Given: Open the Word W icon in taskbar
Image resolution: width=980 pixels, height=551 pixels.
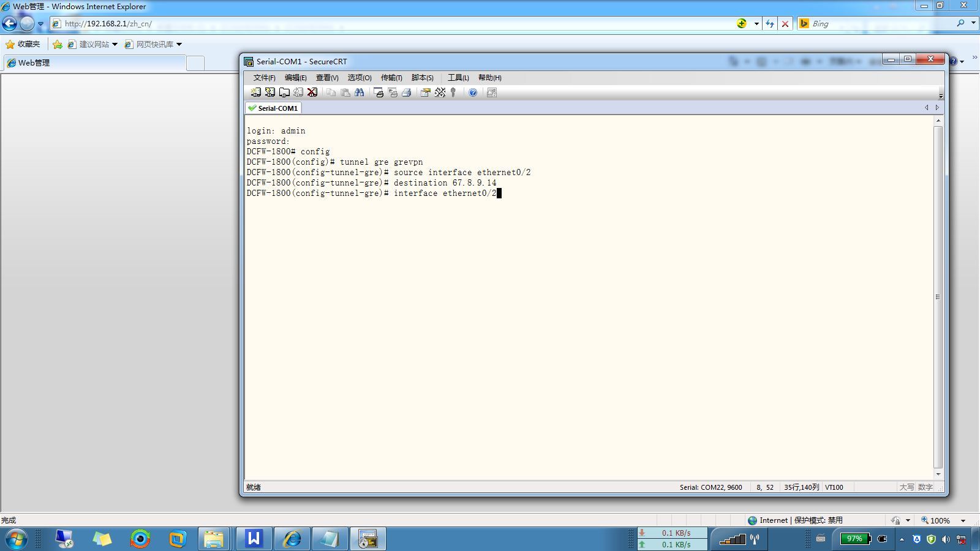Looking at the screenshot, I should pos(254,539).
